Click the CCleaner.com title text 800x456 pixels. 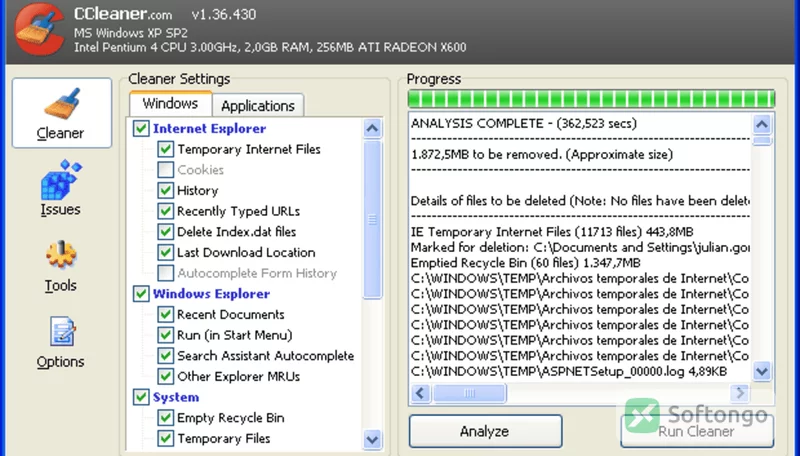coord(123,14)
